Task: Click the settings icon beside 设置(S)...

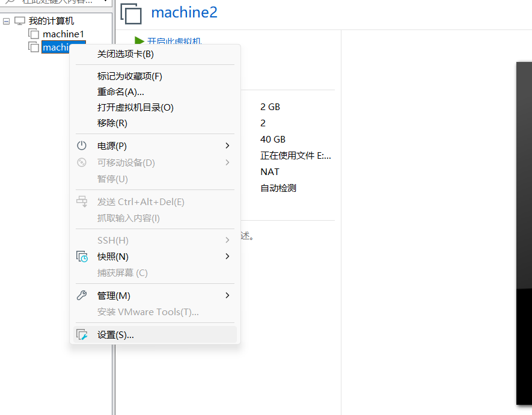Action: point(82,335)
